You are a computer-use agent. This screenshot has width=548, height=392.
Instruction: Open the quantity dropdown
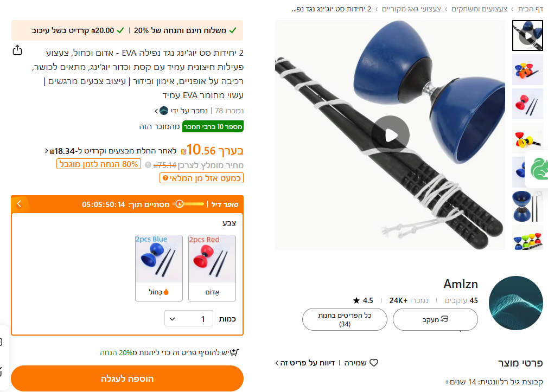tap(189, 319)
